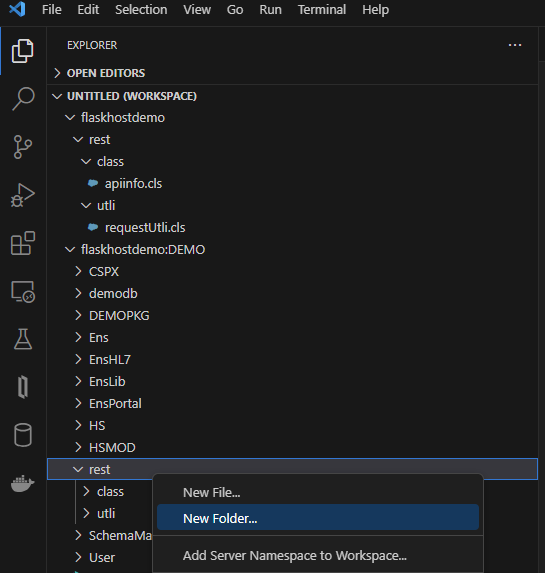This screenshot has width=545, height=573.
Task: Collapse the UNTITLED (WORKSPACE) section
Action: (132, 96)
